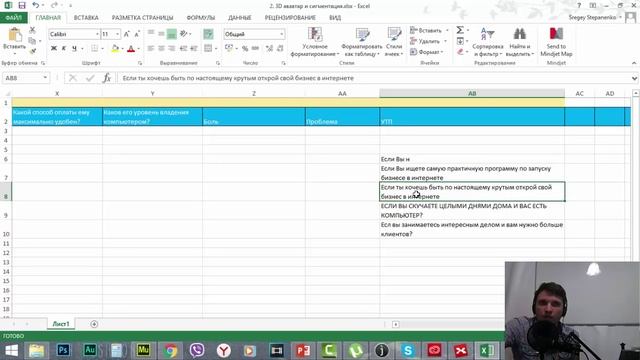
Task: Toggle Italic (К) formatting
Action: [x=64, y=49]
